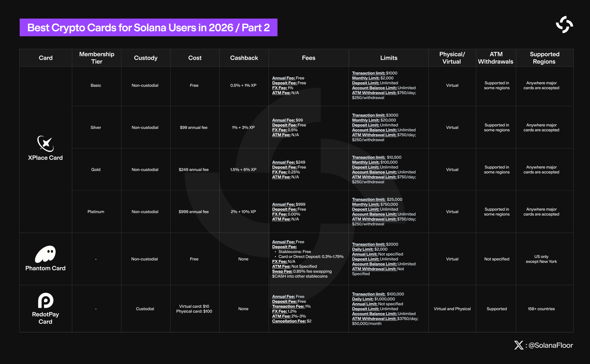Click the Phantom Card ghost logo
Image resolution: width=590 pixels, height=364 pixels.
(45, 254)
